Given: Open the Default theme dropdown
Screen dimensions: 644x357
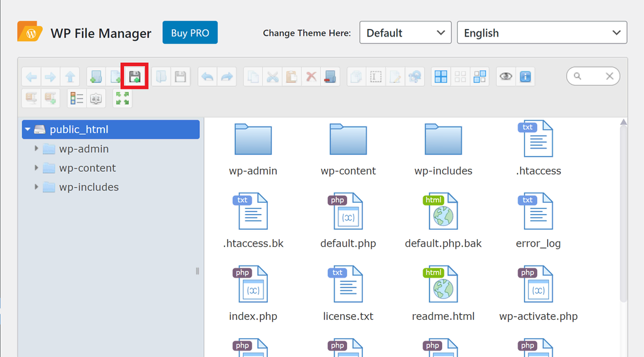Looking at the screenshot, I should [405, 33].
